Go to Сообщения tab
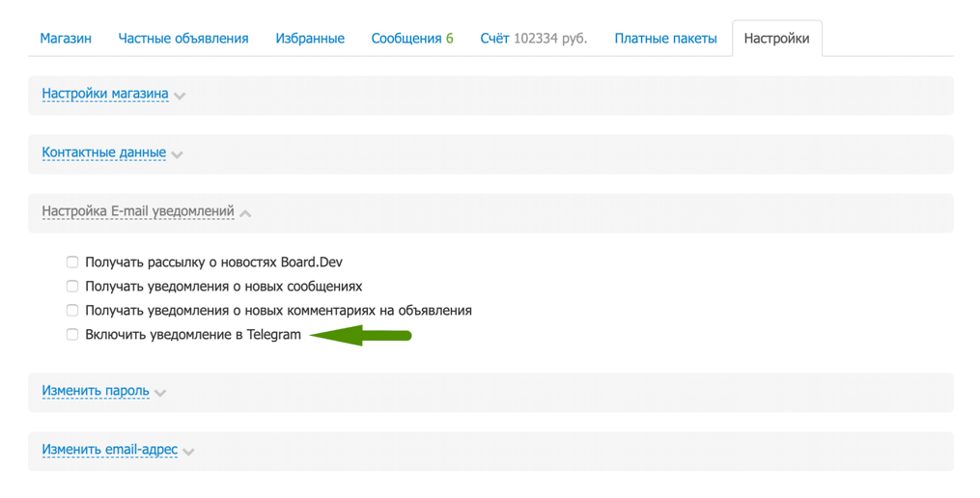Viewport: 980px width, 498px height. [x=412, y=38]
